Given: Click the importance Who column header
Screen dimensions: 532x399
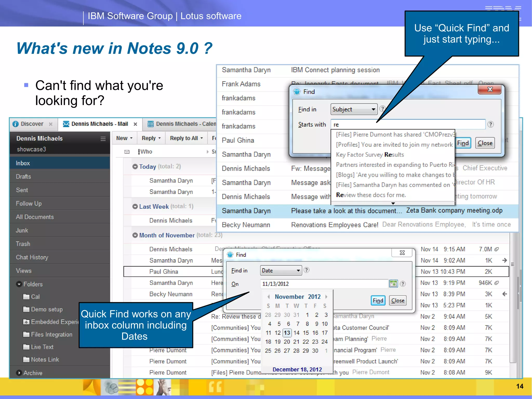Looking at the screenshot, I should click(145, 152).
